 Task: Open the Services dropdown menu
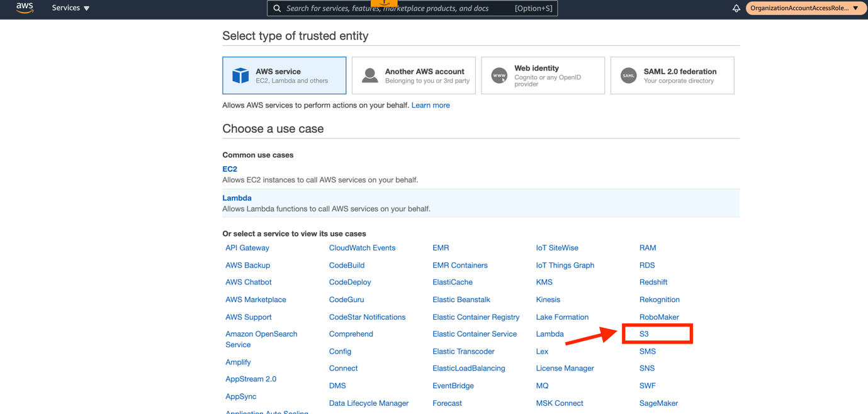coord(70,8)
